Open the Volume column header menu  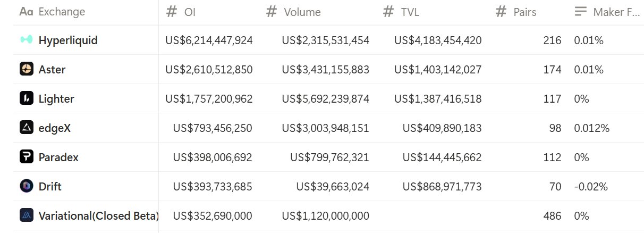coord(302,12)
